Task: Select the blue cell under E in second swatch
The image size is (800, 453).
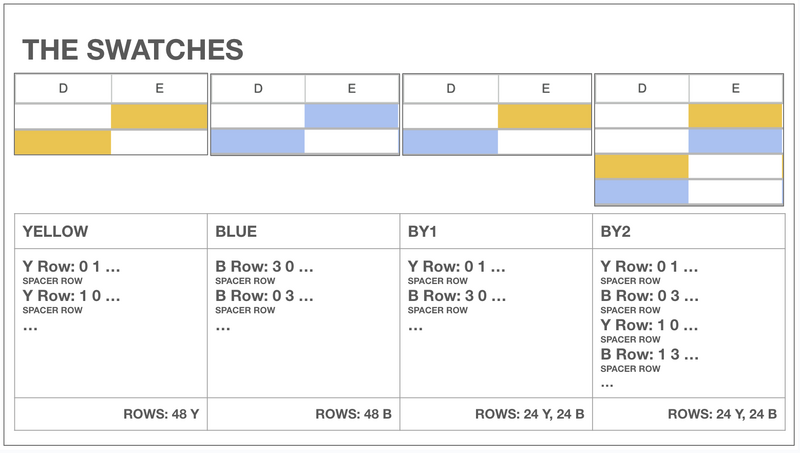Action: [x=352, y=116]
